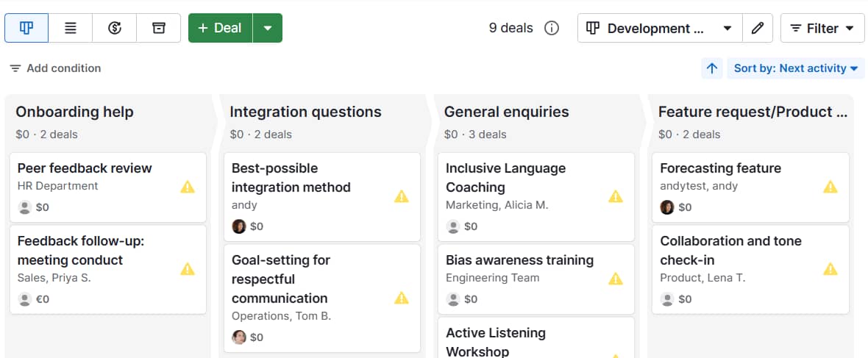Image resolution: width=868 pixels, height=358 pixels.
Task: Click $0 · 3 deals summary under General enquiries
Action: point(475,135)
